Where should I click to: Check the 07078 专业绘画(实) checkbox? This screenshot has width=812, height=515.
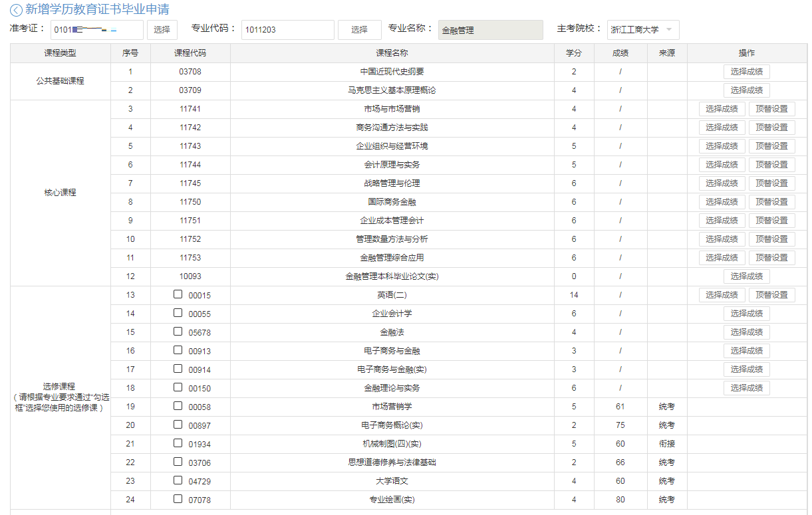click(x=178, y=498)
